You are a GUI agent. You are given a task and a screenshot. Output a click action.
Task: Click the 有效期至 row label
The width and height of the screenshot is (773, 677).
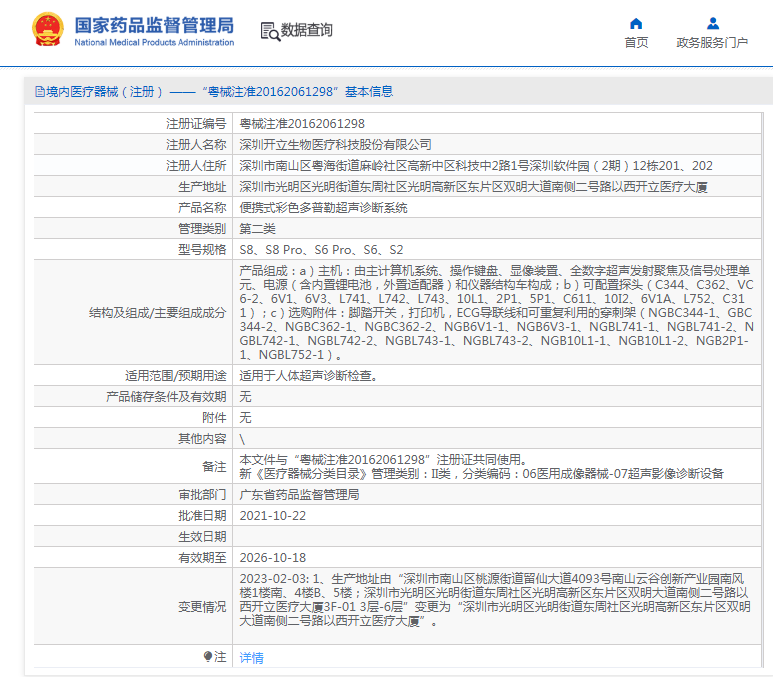[202, 558]
